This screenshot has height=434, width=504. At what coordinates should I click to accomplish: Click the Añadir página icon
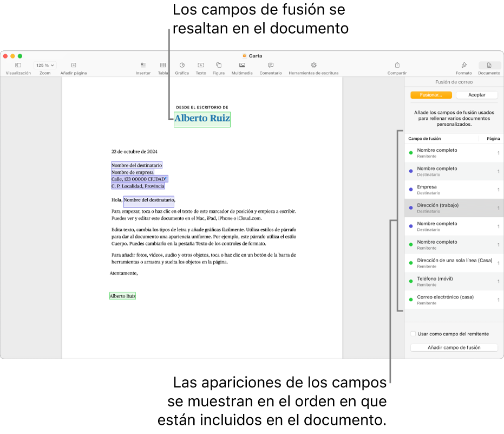click(x=74, y=66)
